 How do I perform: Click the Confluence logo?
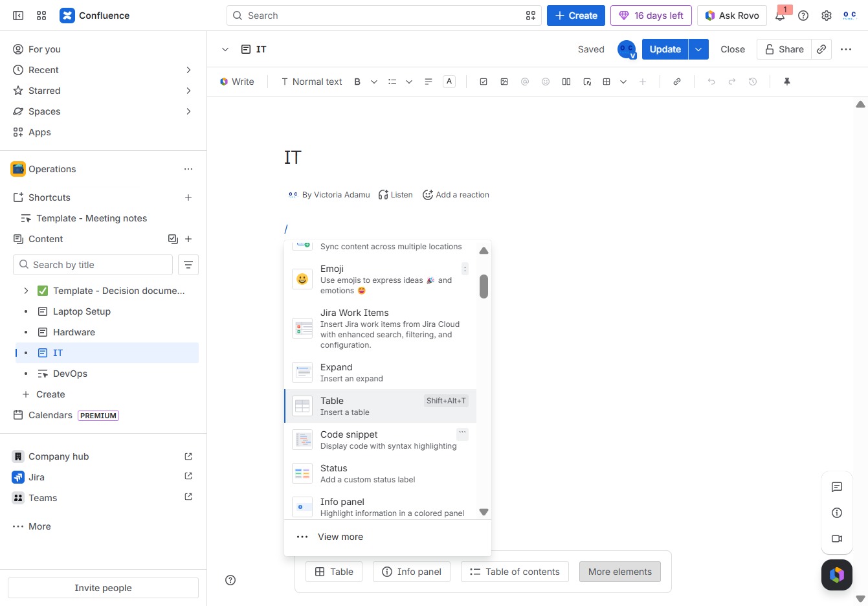tap(95, 16)
